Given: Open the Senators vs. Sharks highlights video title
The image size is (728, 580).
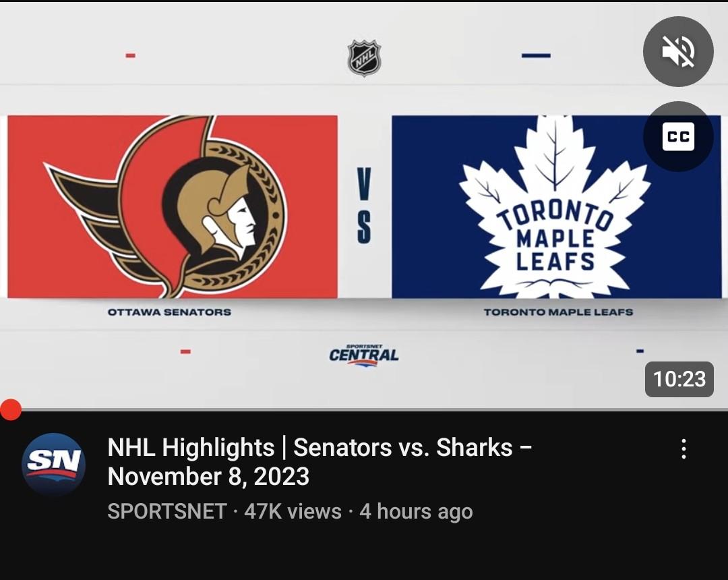Looking at the screenshot, I should pyautogui.click(x=320, y=462).
